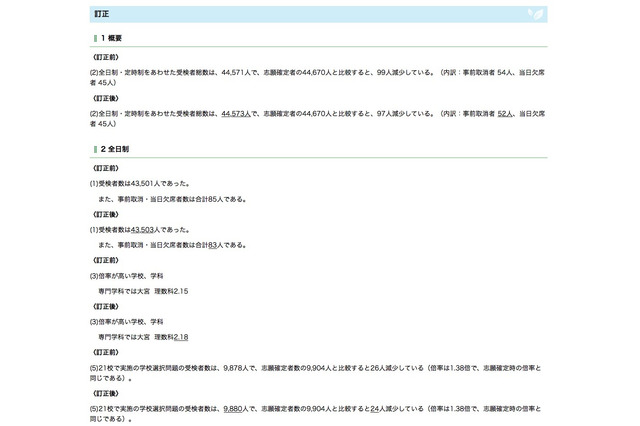Select the "2 全日制" section heading

(114, 149)
